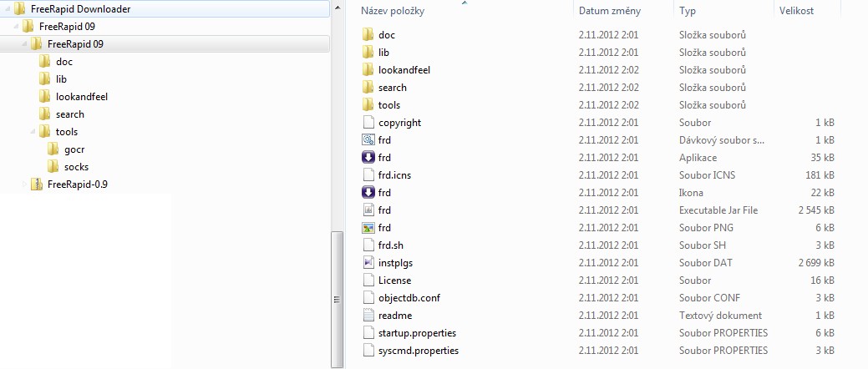This screenshot has width=868, height=369.
Task: Sort by the Velikost column header
Action: (x=796, y=11)
